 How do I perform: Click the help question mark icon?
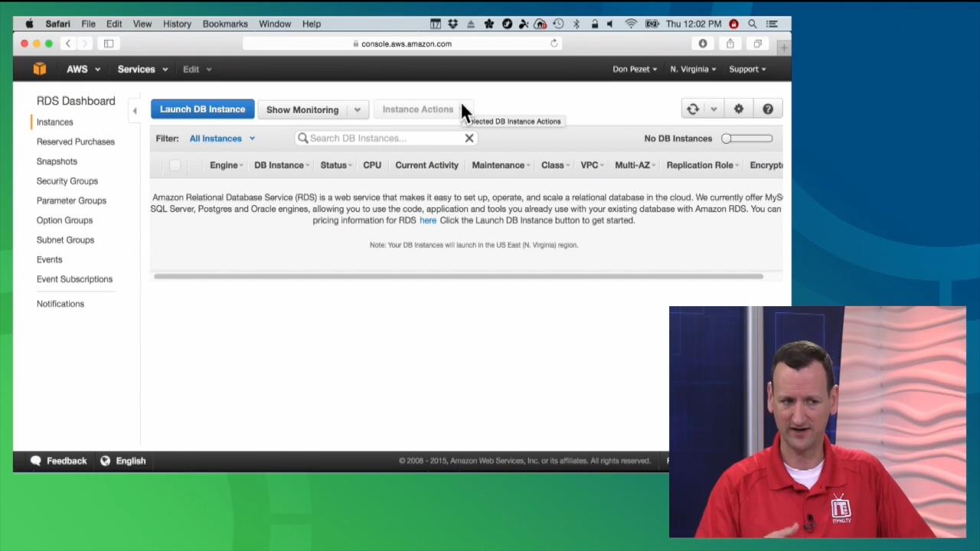(768, 109)
